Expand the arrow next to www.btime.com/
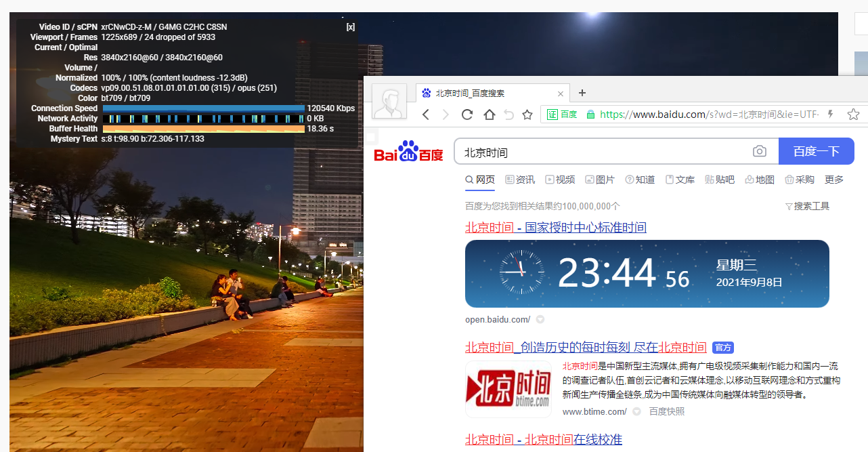The image size is (868, 452). [636, 411]
